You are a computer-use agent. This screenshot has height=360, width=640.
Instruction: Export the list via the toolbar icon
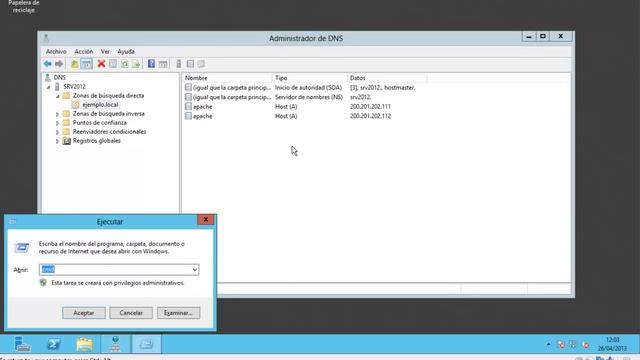(x=136, y=64)
